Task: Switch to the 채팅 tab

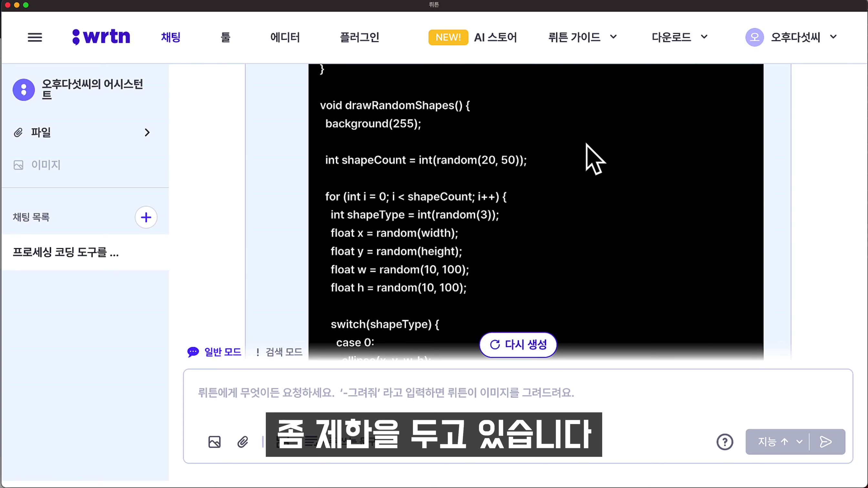Action: pos(171,37)
